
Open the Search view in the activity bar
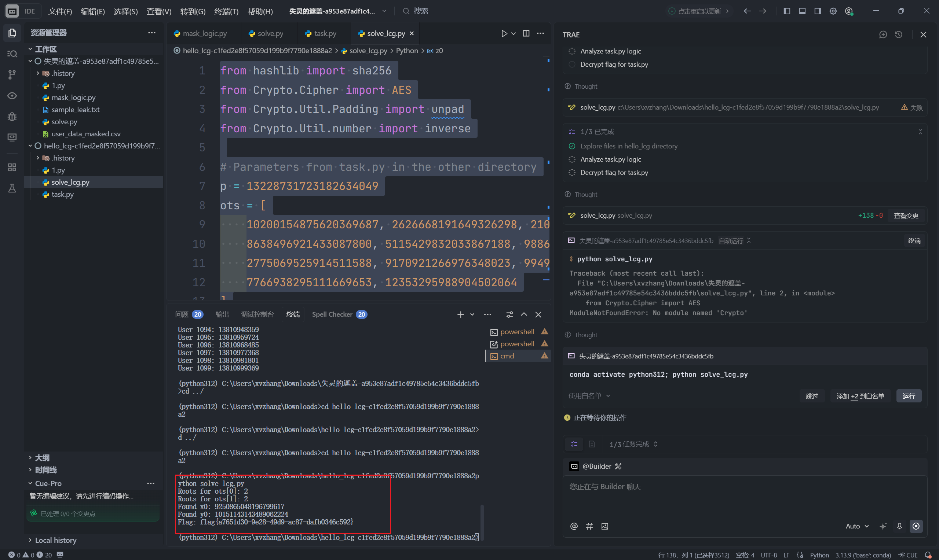coord(12,54)
